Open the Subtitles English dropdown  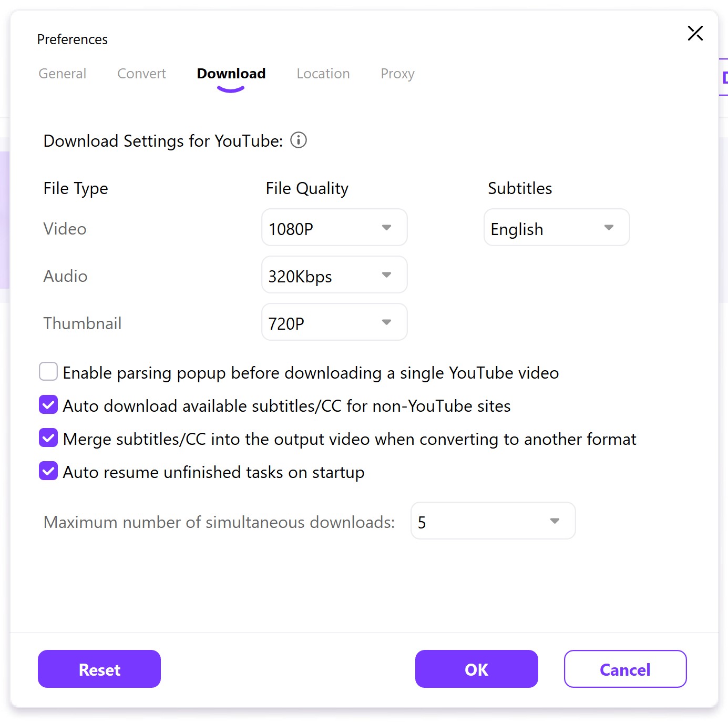click(557, 227)
